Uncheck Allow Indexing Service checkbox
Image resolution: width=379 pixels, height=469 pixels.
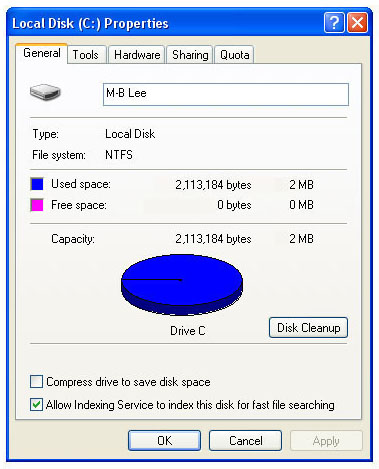click(36, 405)
